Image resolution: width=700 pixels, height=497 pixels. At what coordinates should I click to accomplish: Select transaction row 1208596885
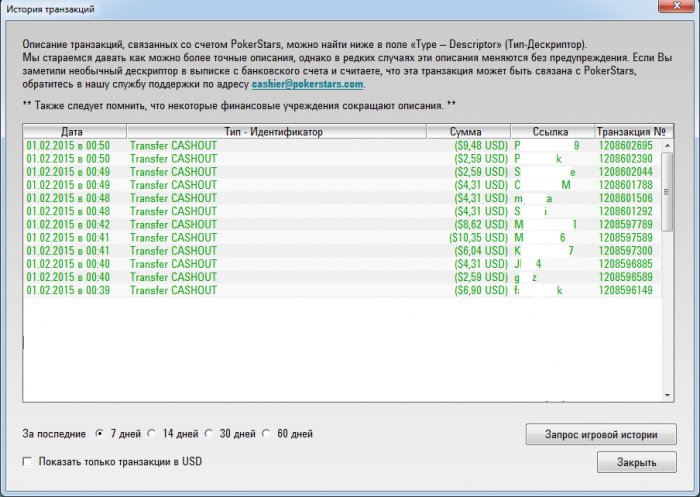(342, 264)
